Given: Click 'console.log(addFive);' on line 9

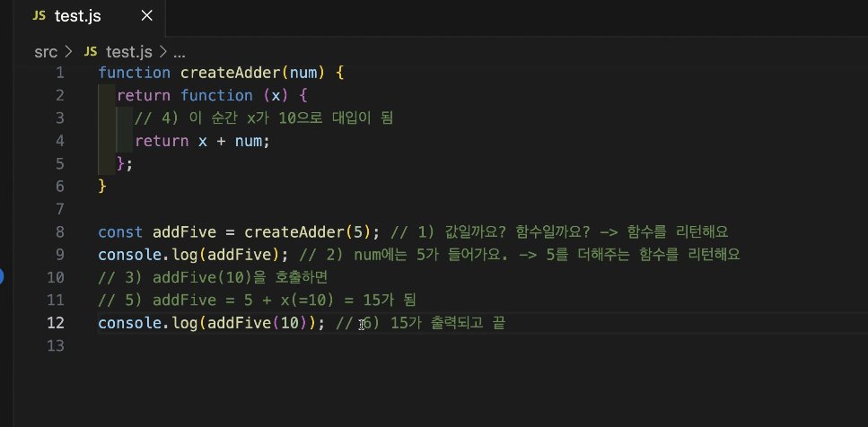Looking at the screenshot, I should [193, 255].
